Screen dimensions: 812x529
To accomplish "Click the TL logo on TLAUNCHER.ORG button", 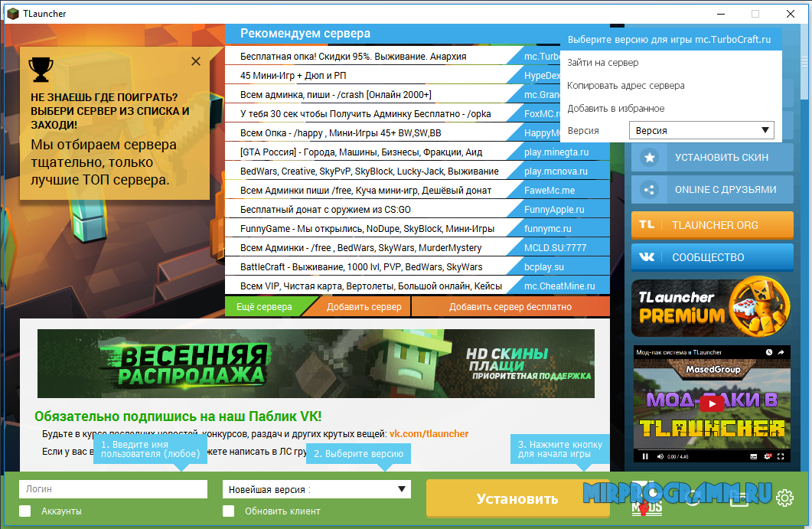I will [x=647, y=224].
